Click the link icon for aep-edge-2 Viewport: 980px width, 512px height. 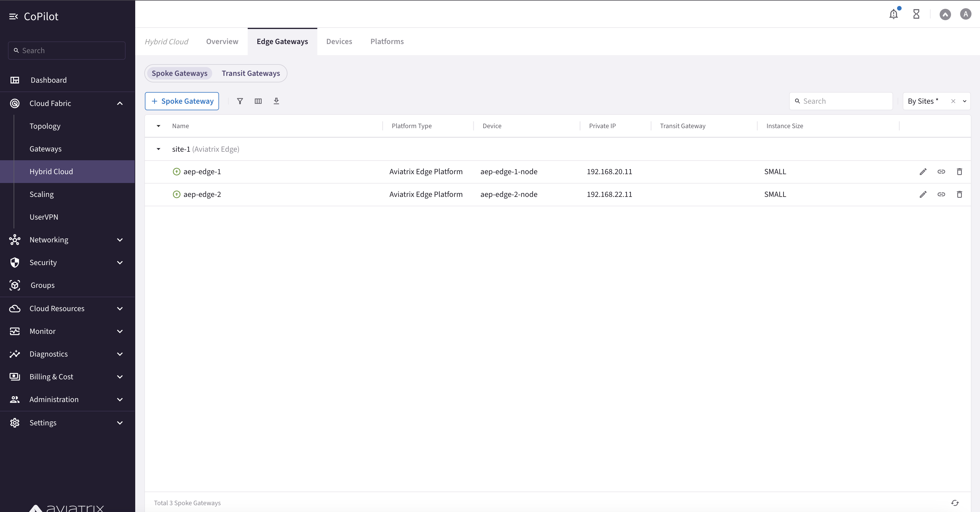click(941, 195)
